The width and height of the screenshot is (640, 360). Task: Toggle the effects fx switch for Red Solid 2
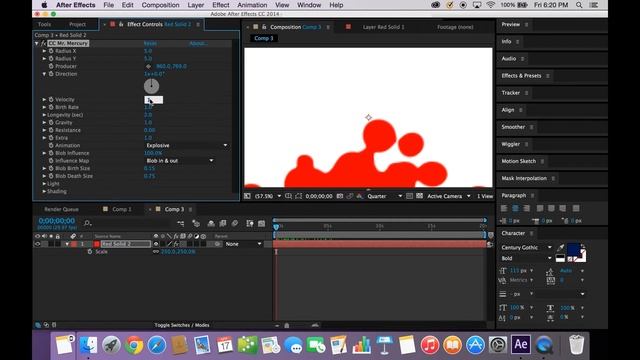pyautogui.click(x=176, y=244)
